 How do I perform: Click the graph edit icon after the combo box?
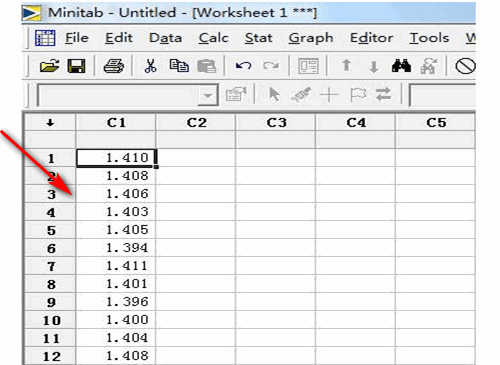(236, 95)
